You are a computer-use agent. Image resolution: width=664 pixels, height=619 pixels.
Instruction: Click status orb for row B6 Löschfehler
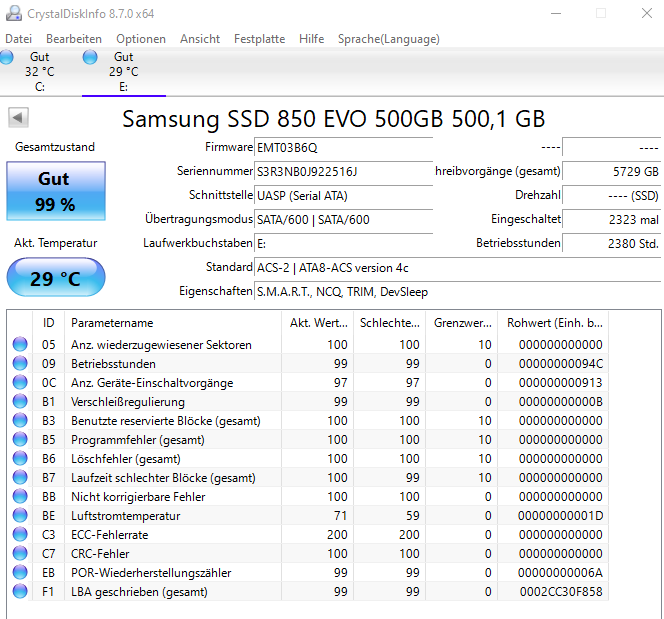(20, 459)
